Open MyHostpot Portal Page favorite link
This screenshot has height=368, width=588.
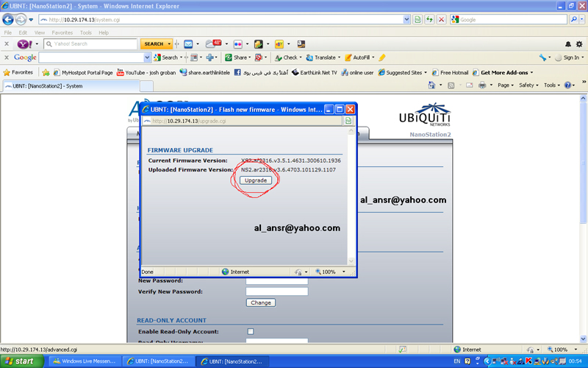click(x=83, y=72)
